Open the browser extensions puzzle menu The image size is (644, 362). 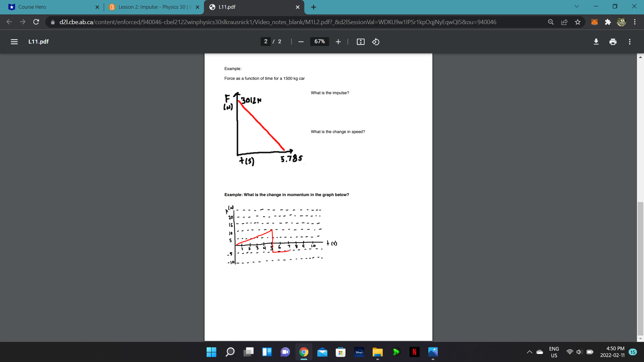(608, 22)
